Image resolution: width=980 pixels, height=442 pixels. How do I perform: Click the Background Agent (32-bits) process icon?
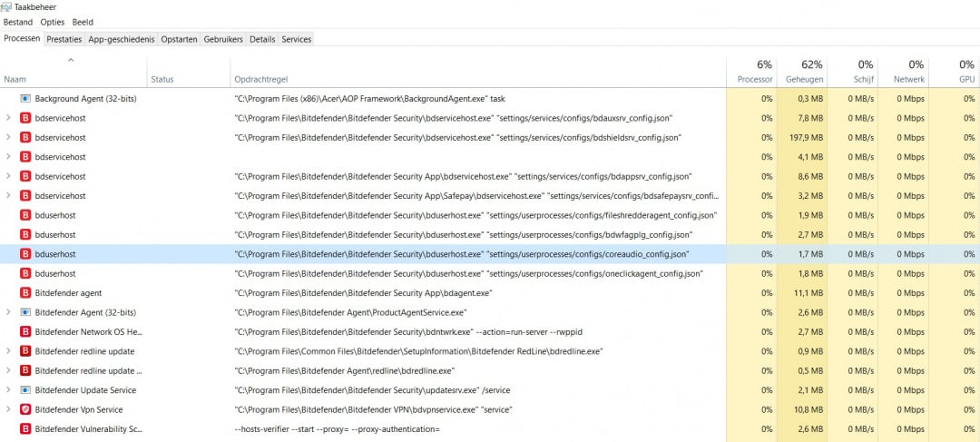[25, 99]
